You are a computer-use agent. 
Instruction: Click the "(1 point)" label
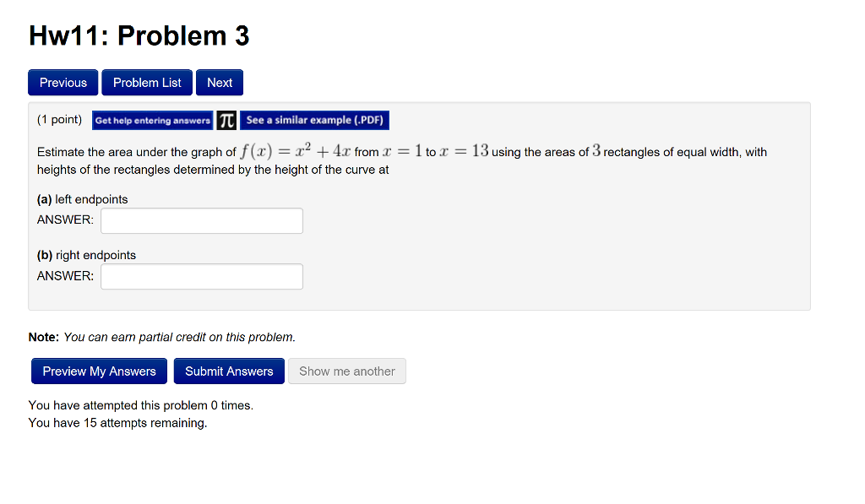pos(59,119)
